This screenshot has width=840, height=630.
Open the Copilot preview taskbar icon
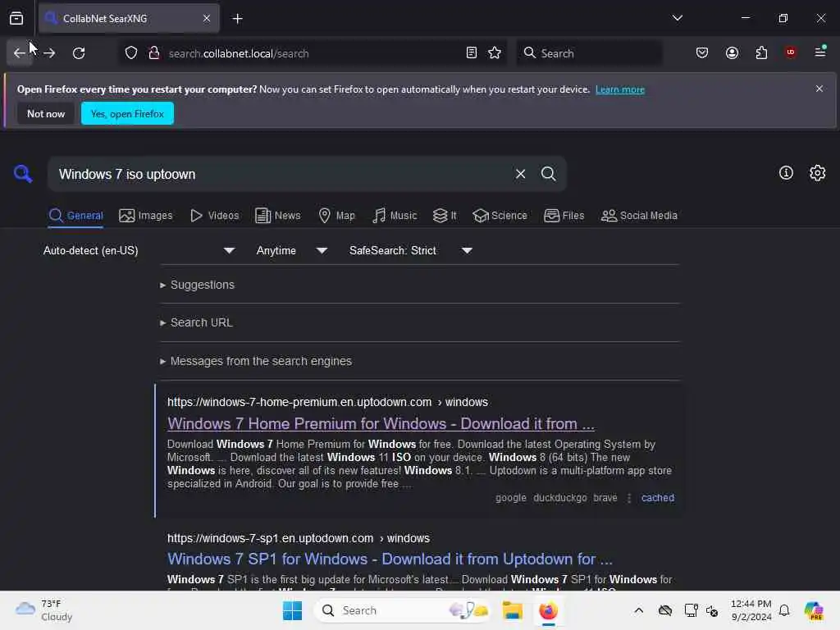click(814, 610)
